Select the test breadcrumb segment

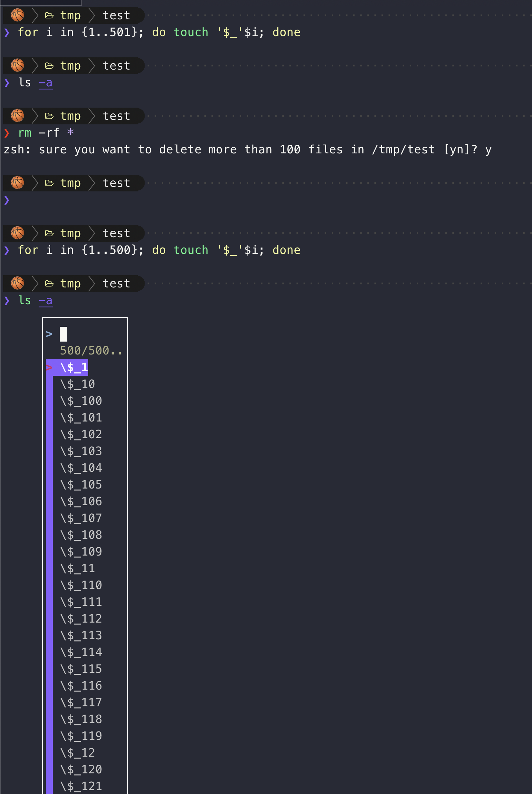[116, 15]
